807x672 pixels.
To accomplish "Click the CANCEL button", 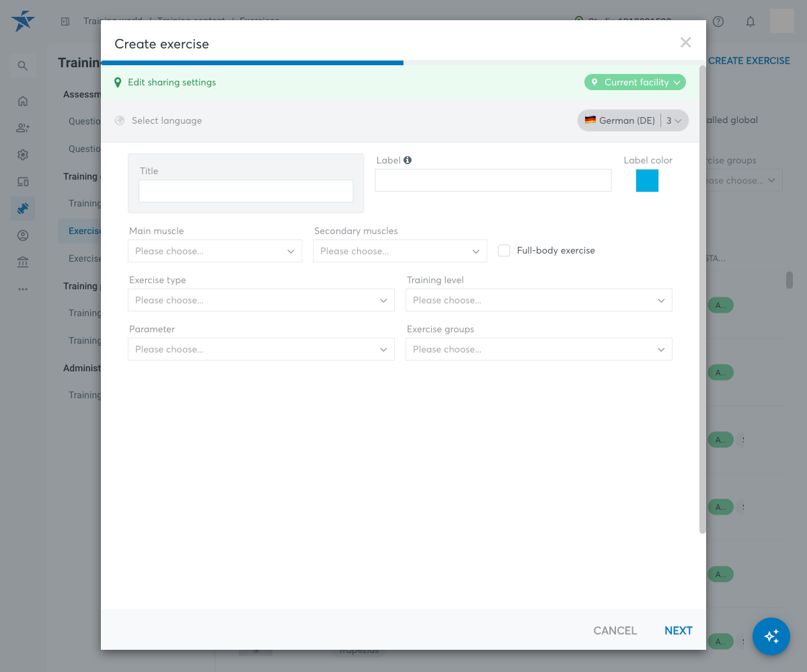I will (x=615, y=630).
